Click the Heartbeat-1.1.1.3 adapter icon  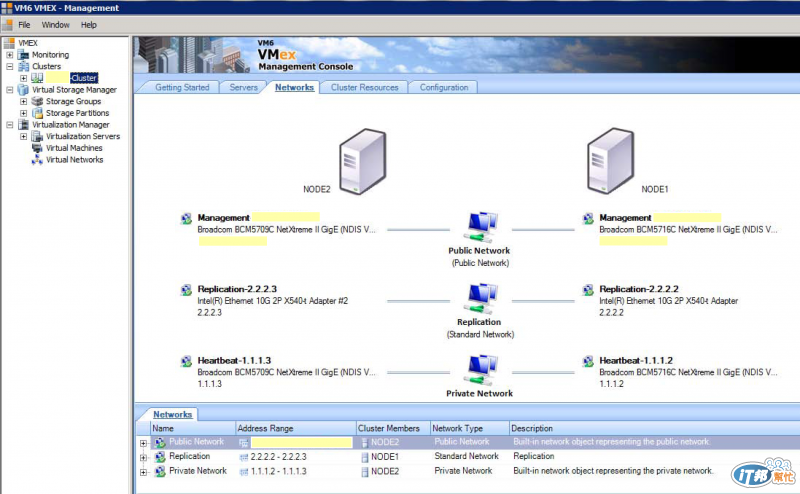[186, 362]
